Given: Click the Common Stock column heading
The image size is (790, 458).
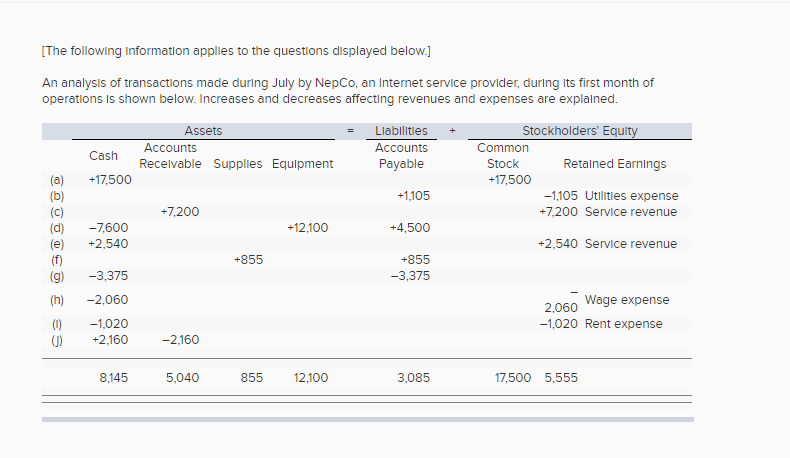Looking at the screenshot, I should (503, 156).
